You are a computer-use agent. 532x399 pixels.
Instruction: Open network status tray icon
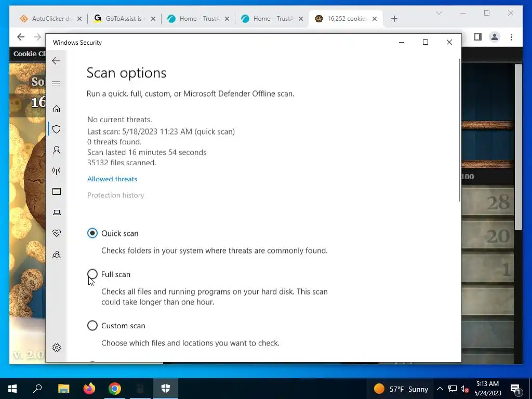453,389
